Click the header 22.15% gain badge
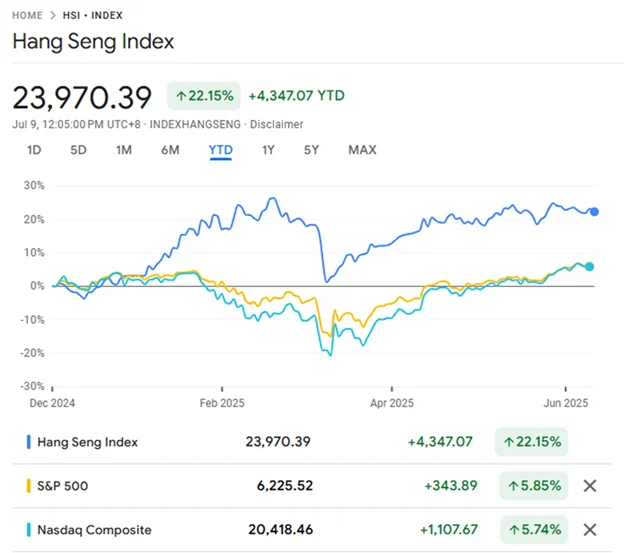 (x=204, y=96)
